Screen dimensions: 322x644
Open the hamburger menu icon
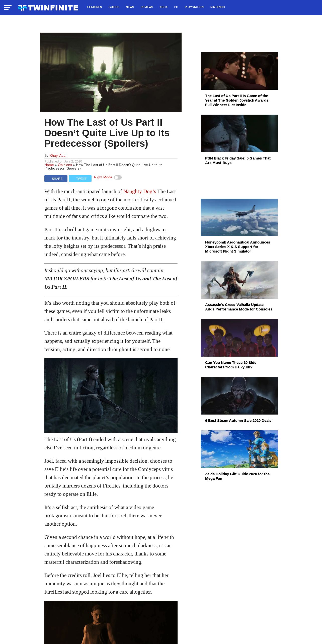[8, 8]
